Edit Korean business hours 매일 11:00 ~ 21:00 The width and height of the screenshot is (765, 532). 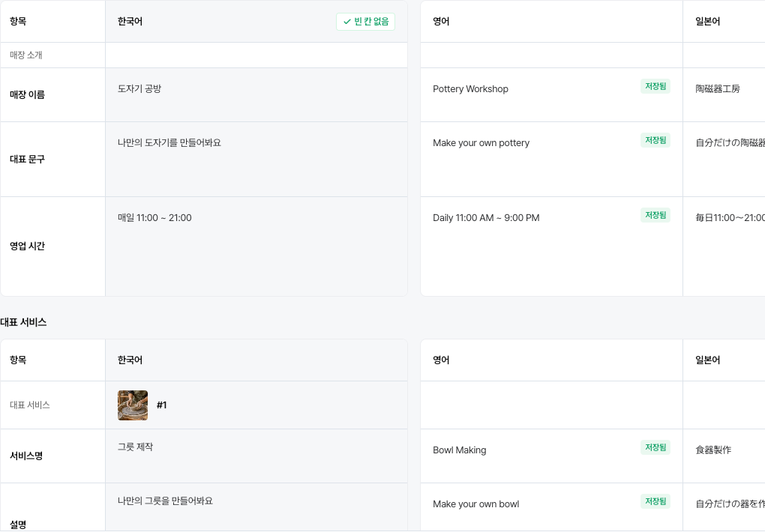coord(256,247)
